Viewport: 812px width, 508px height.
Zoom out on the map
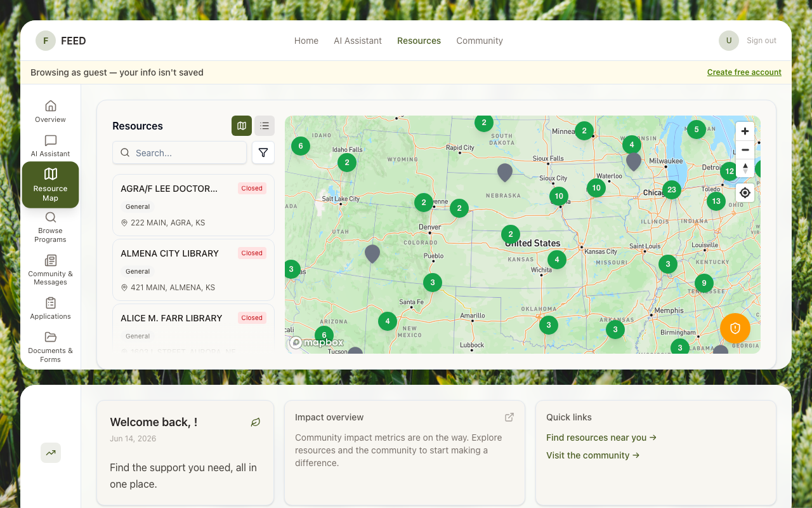pyautogui.click(x=745, y=150)
